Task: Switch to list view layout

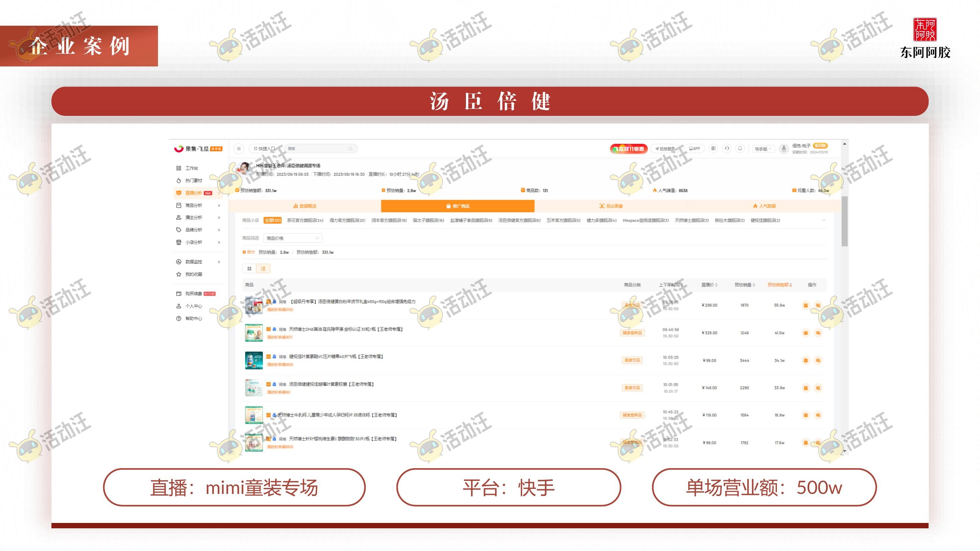Action: pos(263,268)
